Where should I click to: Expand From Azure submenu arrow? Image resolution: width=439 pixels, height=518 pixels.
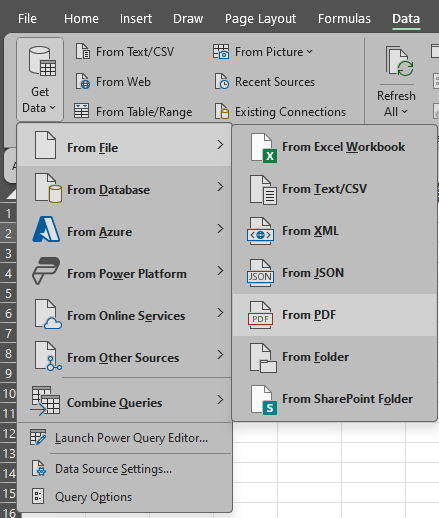(x=220, y=229)
